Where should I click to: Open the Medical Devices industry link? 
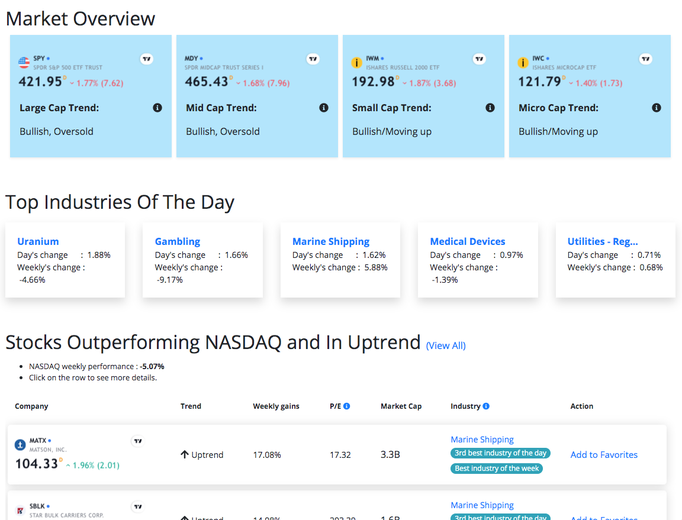[468, 241]
